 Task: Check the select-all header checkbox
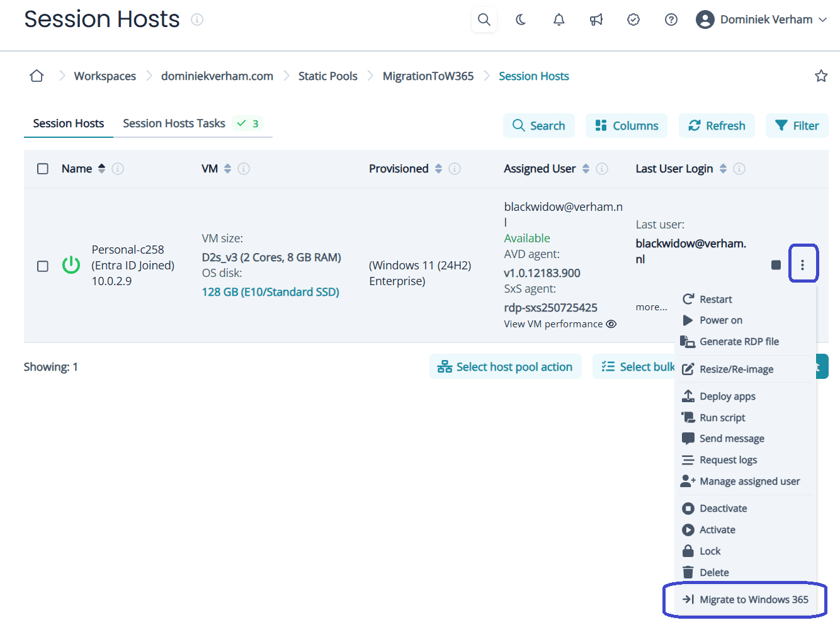point(43,169)
